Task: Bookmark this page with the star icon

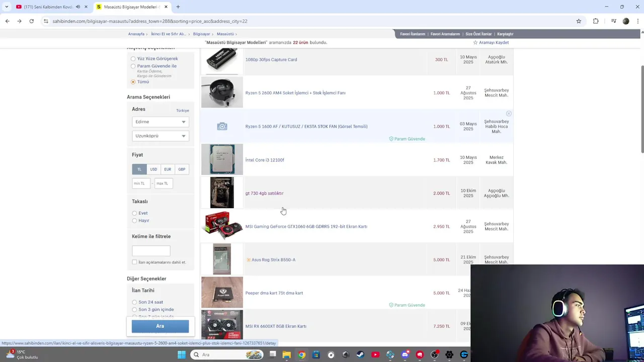Action: point(579,21)
